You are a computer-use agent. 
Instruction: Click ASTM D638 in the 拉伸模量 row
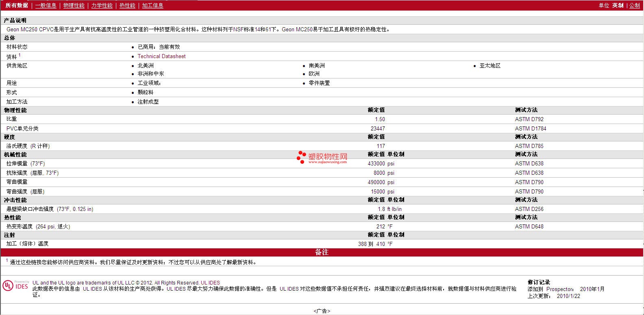(529, 163)
